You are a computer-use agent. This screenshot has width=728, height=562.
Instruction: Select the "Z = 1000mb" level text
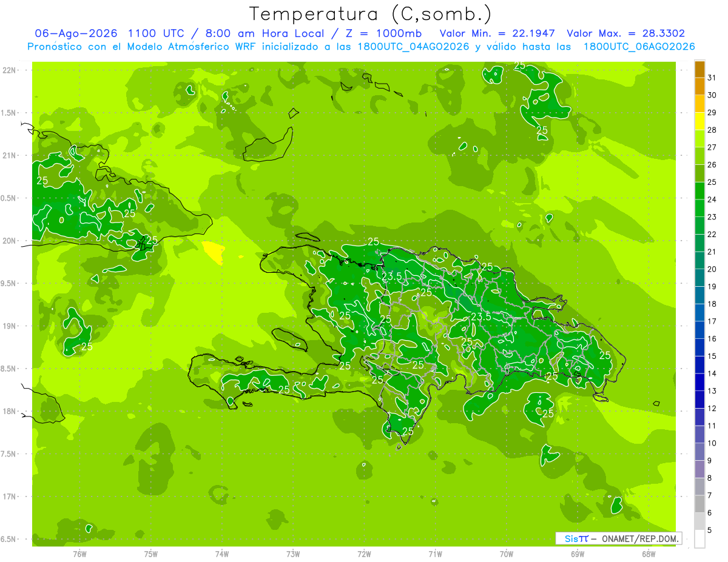click(383, 33)
